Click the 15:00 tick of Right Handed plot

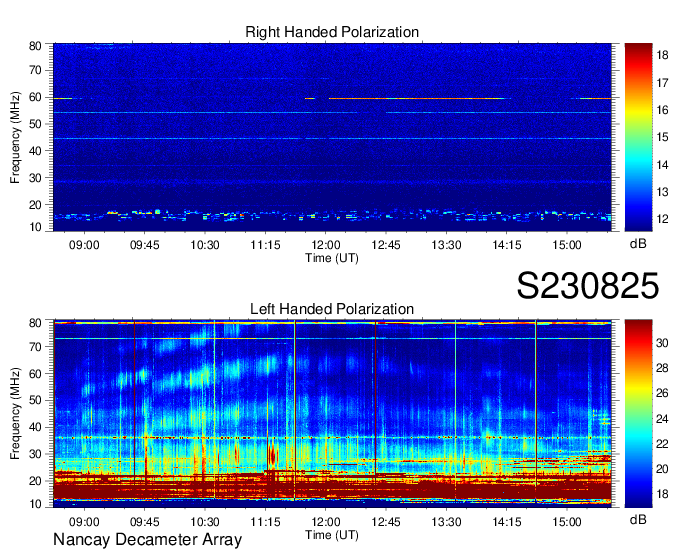[x=566, y=245]
